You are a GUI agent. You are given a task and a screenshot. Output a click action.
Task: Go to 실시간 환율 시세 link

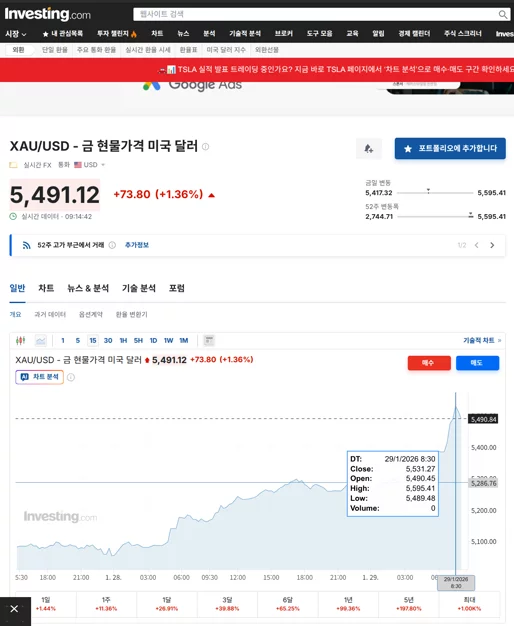click(x=148, y=50)
